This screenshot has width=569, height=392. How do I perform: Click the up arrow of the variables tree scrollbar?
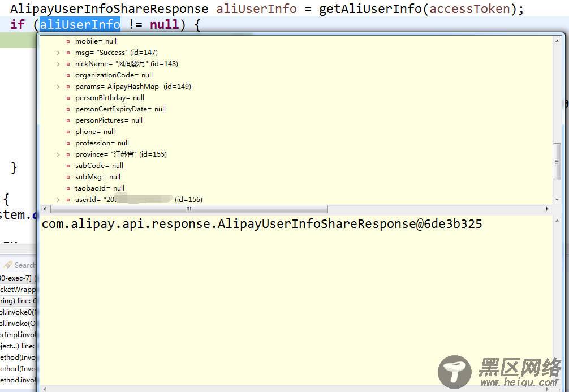click(557, 41)
